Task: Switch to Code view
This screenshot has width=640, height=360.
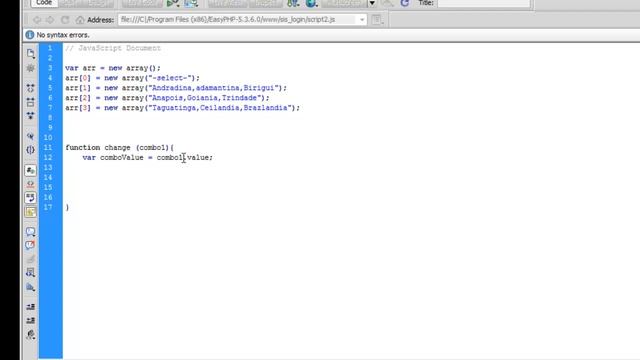Action: coord(44,3)
